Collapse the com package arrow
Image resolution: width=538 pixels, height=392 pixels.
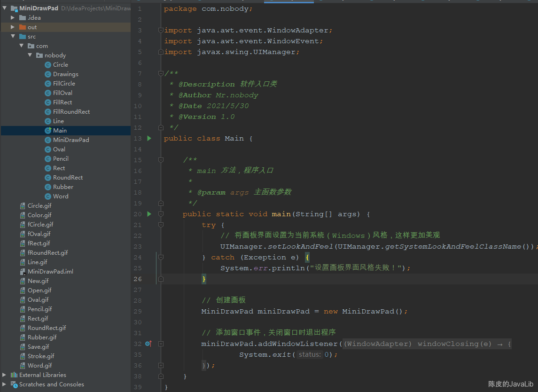tap(21, 46)
